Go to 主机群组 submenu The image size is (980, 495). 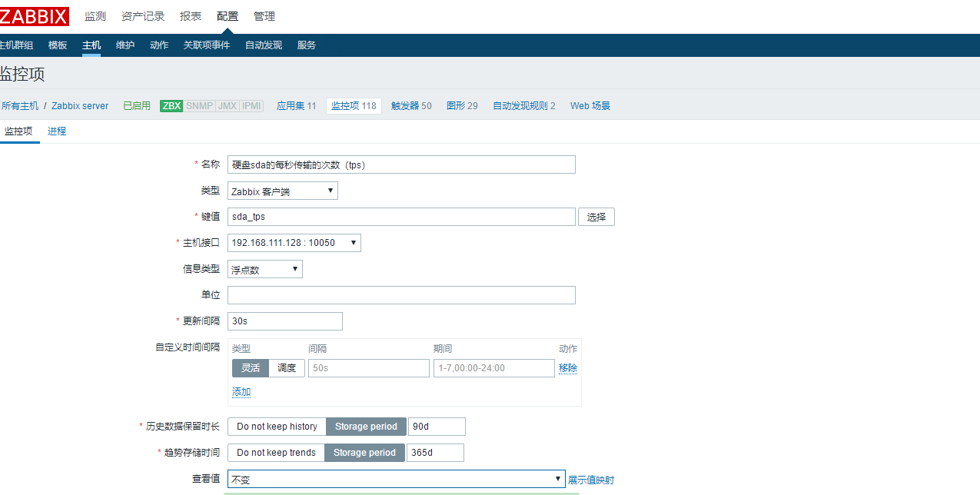16,45
